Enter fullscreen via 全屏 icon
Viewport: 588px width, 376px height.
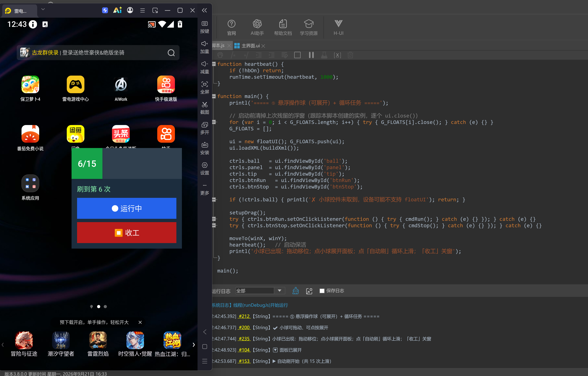[204, 88]
